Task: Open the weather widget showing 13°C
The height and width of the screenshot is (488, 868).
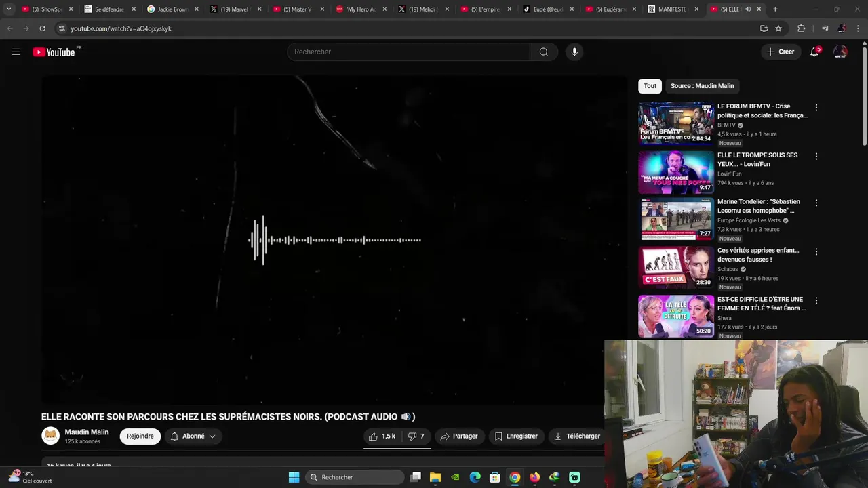Action: [31, 476]
